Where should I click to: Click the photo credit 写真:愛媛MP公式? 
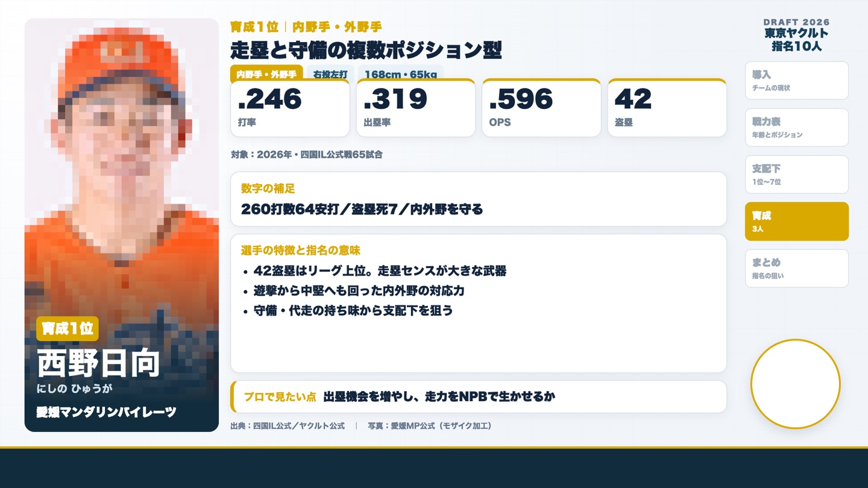coord(430,426)
